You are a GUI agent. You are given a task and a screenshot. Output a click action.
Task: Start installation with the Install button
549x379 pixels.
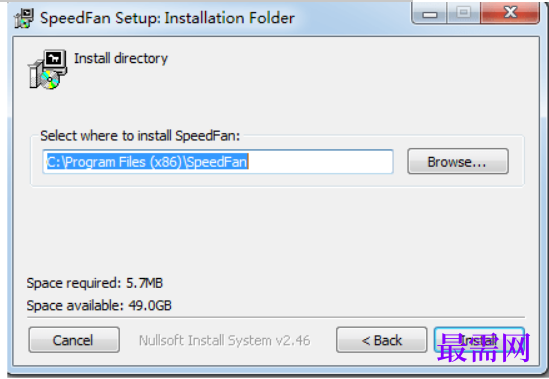click(x=479, y=340)
